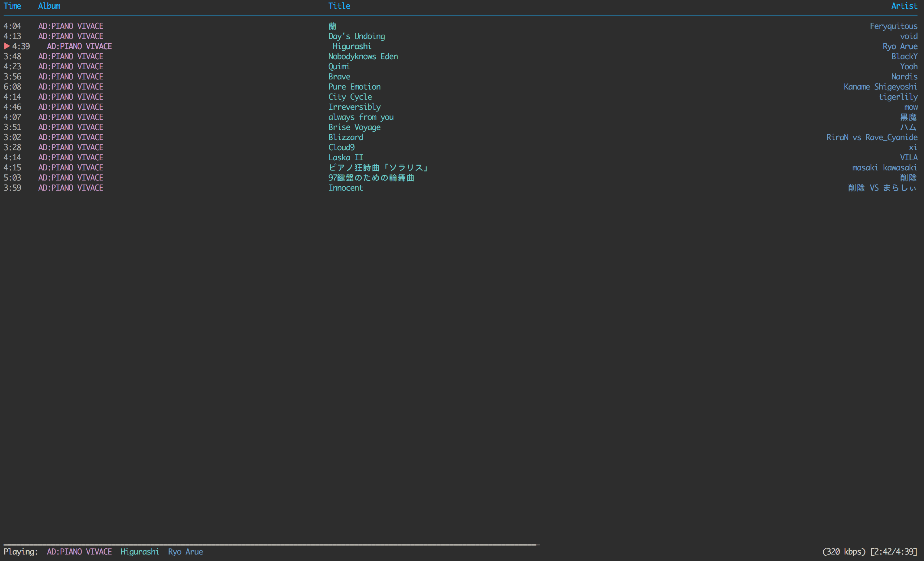924x561 pixels.
Task: Select the track Blizzard by RiraN vs Rave_Cyanide
Action: [345, 137]
